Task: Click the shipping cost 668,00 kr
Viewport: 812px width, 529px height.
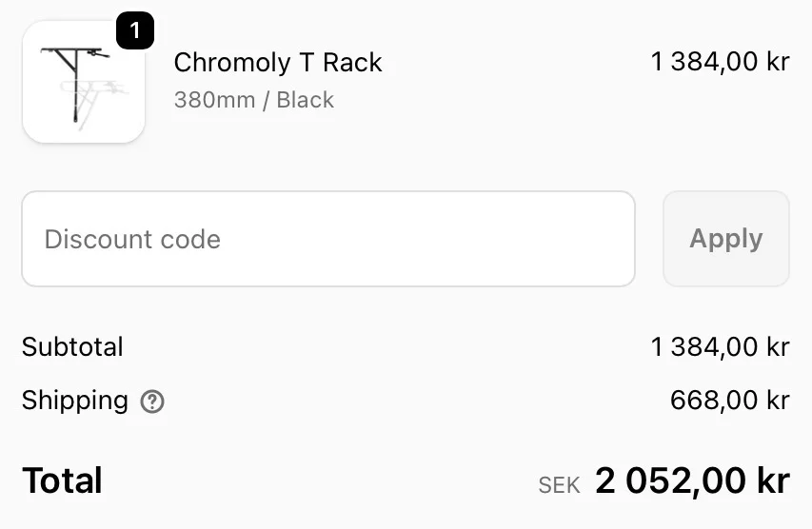Action: 730,401
